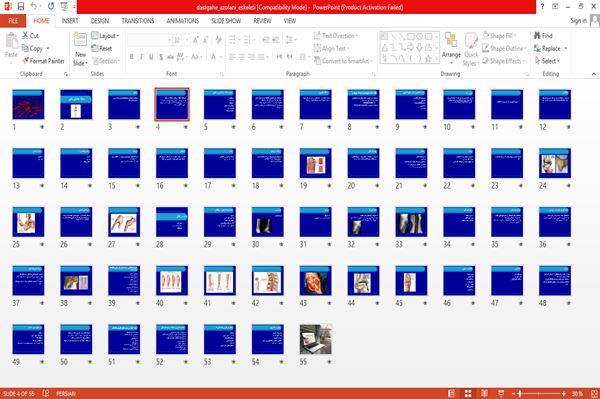Toggle Underline formatting
This screenshot has width=600, height=399.
tap(151, 57)
